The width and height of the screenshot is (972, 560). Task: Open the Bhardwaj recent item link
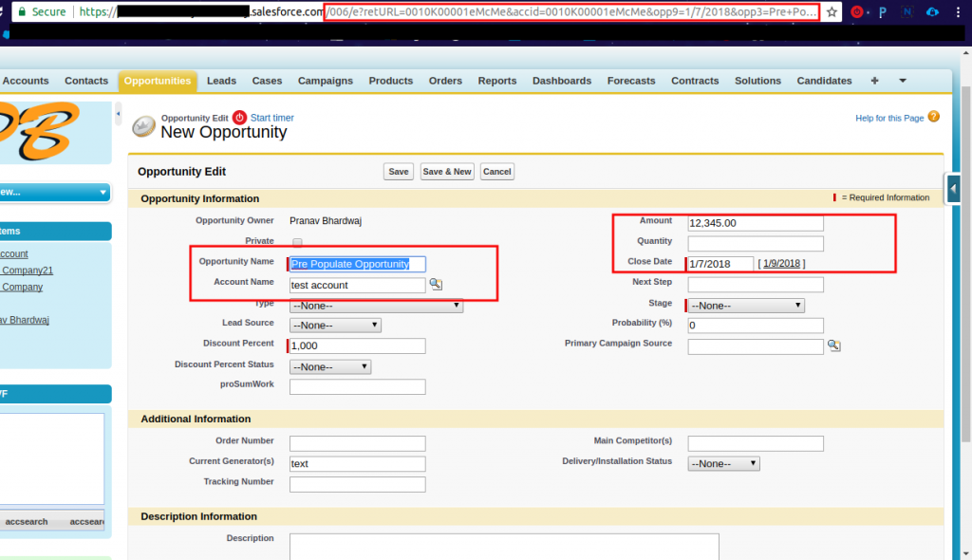click(25, 320)
